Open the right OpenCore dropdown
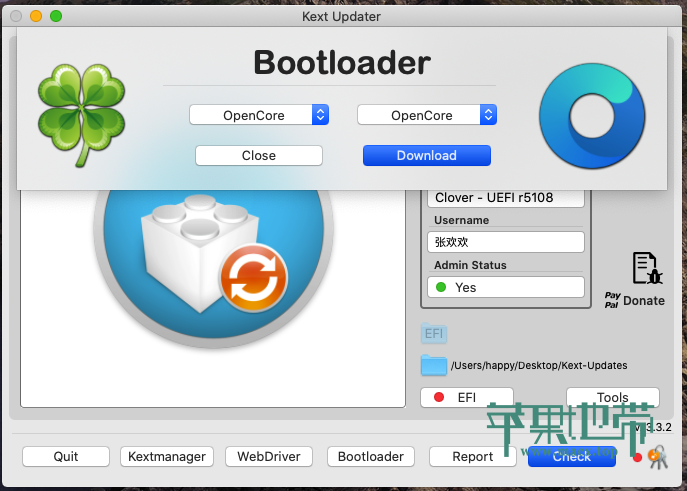 tap(427, 115)
